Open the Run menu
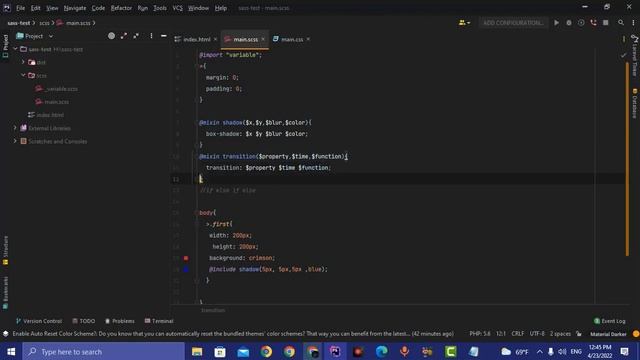640x360 pixels. (x=142, y=8)
